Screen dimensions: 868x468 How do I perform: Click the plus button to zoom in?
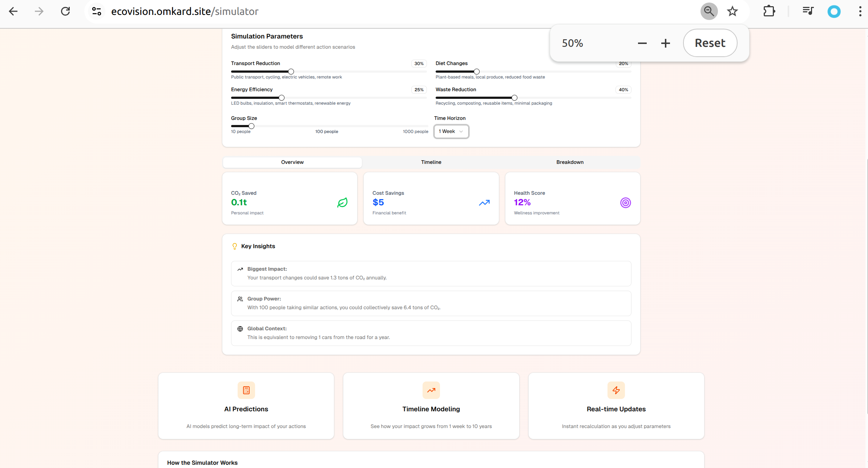click(665, 43)
